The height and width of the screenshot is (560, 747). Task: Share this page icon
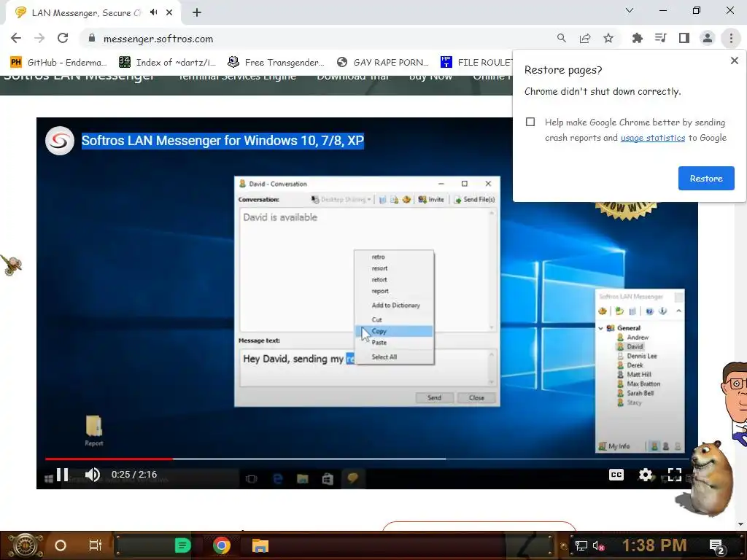[x=585, y=38]
